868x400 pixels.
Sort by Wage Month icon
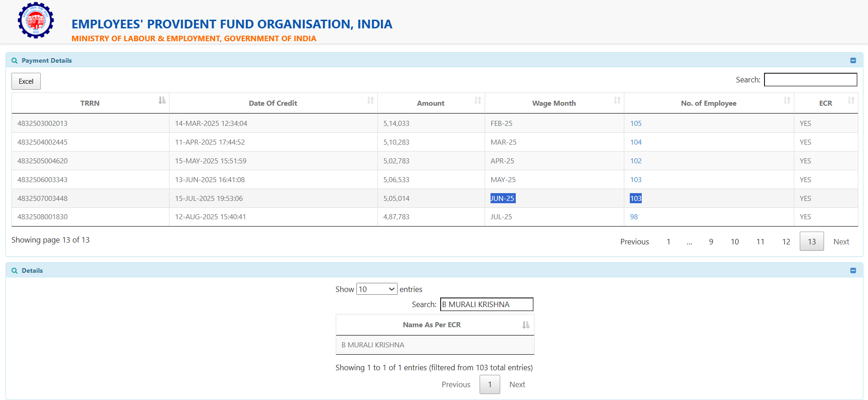click(617, 101)
